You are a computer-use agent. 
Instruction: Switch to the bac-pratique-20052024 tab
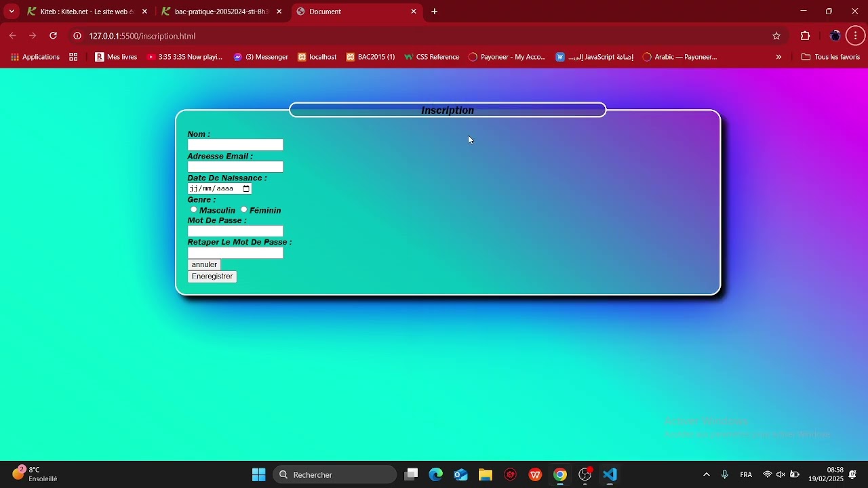222,12
